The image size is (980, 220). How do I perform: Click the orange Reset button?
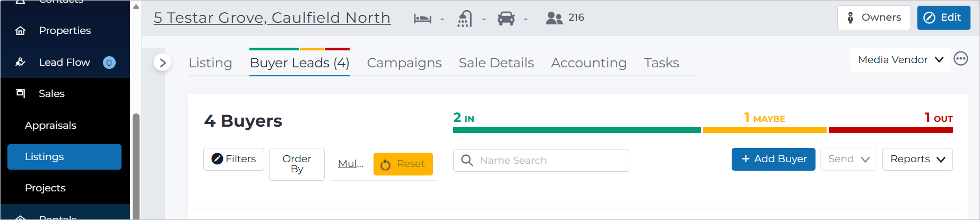[403, 164]
